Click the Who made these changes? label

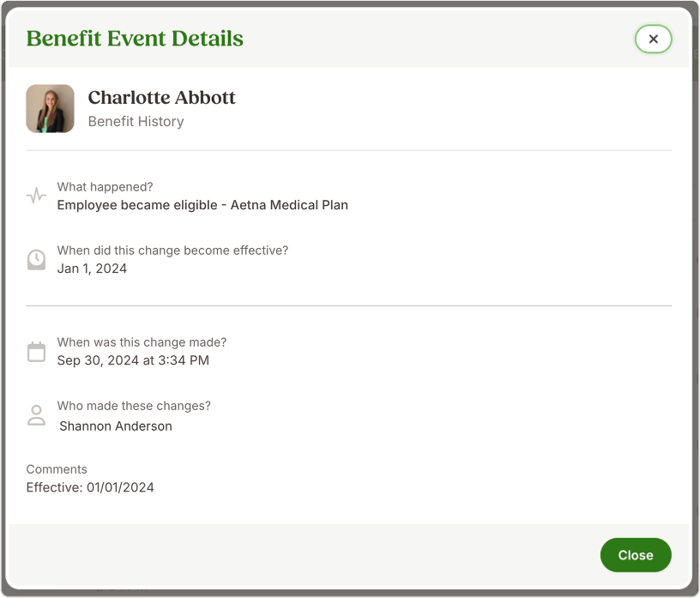point(134,406)
